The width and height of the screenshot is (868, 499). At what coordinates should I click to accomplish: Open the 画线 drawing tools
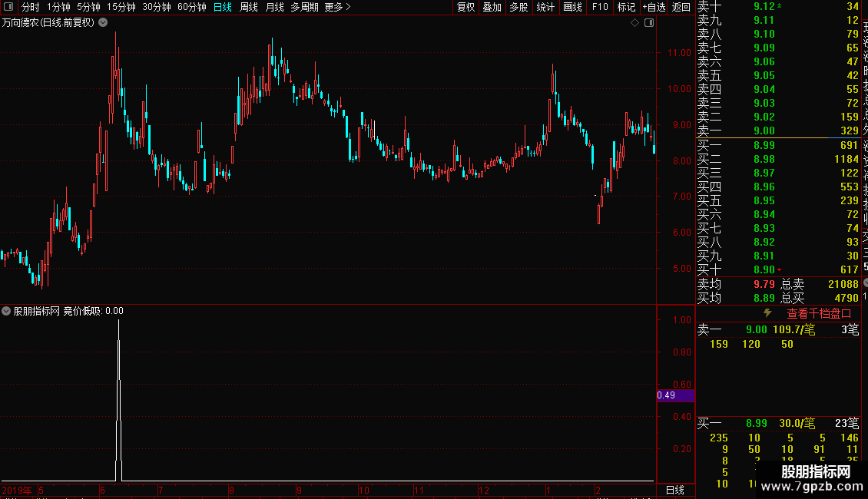(573, 7)
